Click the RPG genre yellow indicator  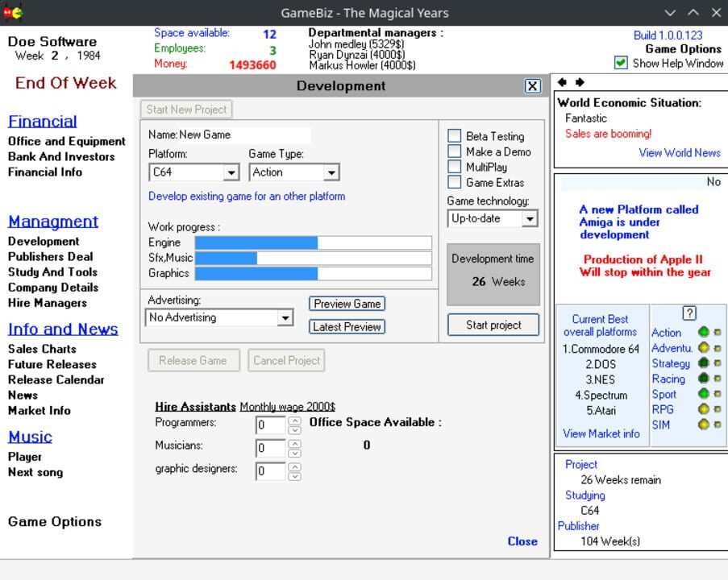coord(703,409)
